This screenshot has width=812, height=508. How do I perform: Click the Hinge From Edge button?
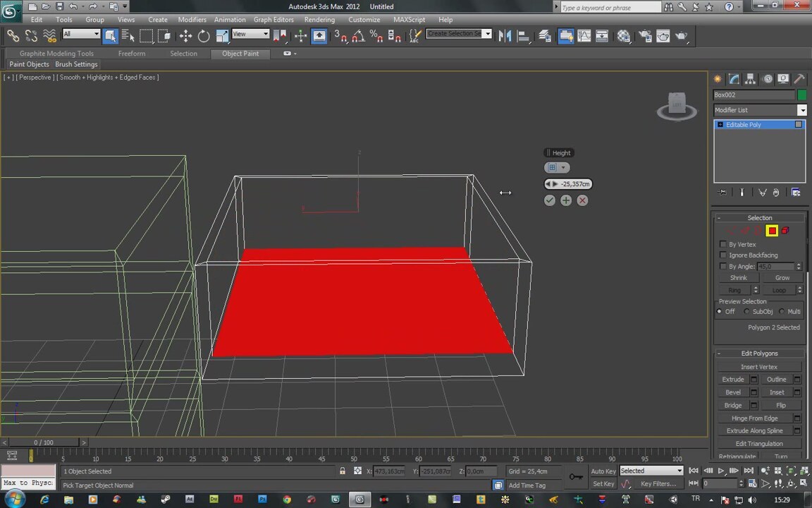(x=755, y=418)
